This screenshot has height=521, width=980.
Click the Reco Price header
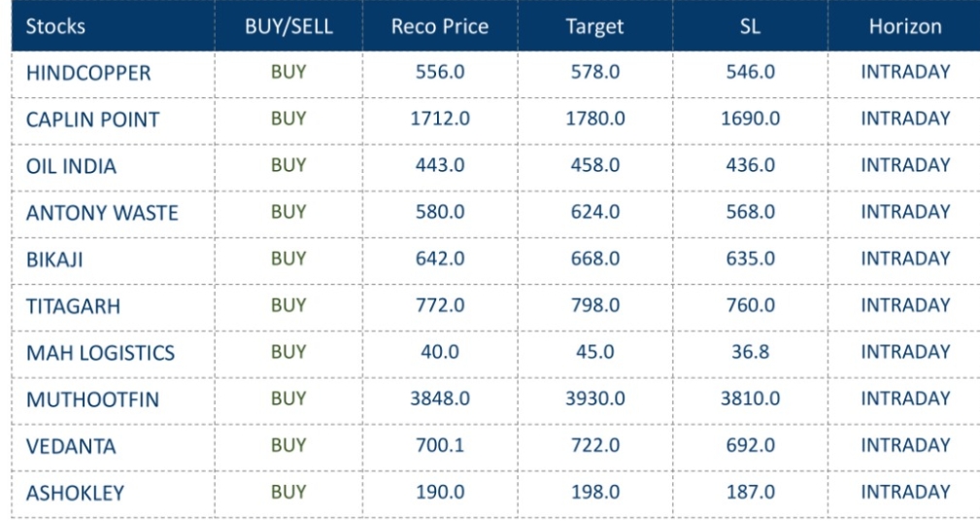pyautogui.click(x=439, y=26)
